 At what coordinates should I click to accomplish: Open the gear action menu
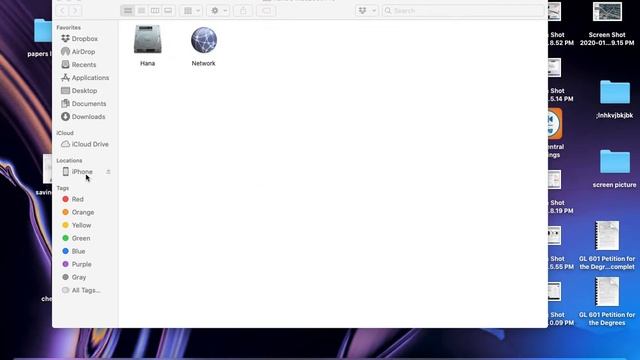[x=218, y=11]
